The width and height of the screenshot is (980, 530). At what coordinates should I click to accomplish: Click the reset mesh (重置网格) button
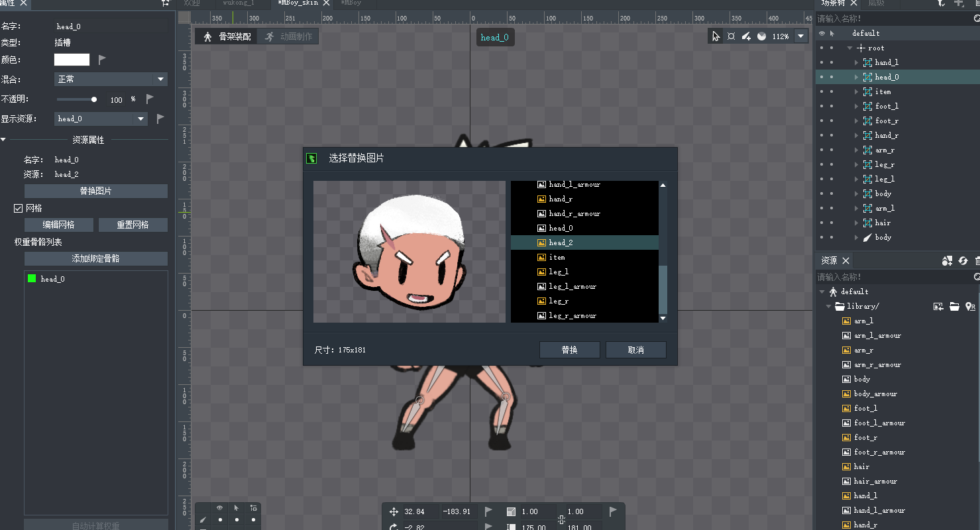[x=133, y=225]
